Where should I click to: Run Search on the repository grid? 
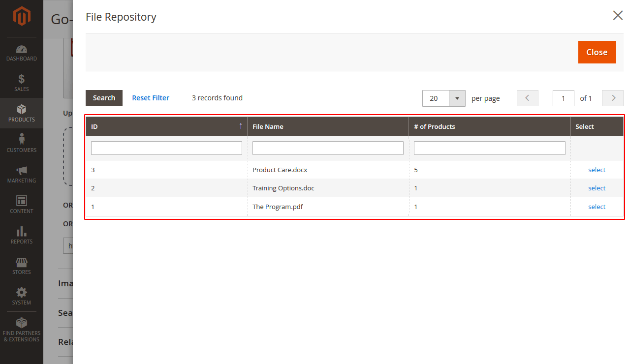[104, 98]
